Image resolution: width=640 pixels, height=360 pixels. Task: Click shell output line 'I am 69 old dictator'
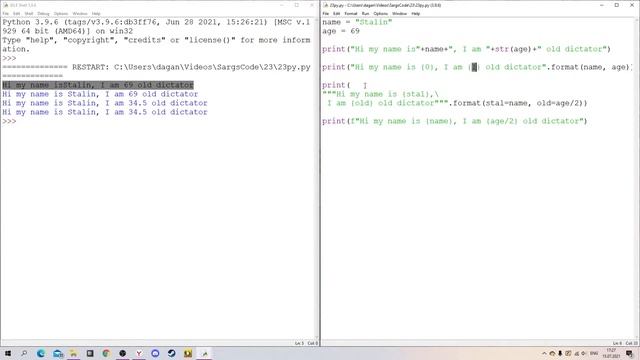coord(100,94)
